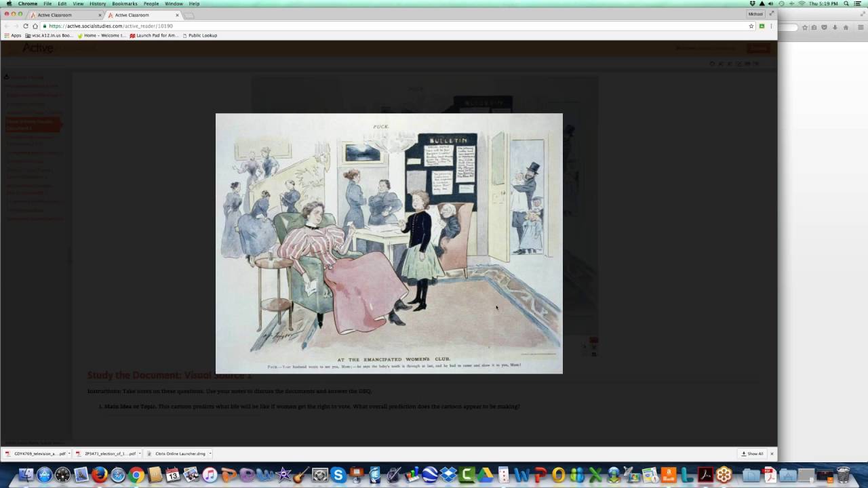Open Spotlight search in menu bar
This screenshot has height=488, width=868.
click(x=846, y=3)
